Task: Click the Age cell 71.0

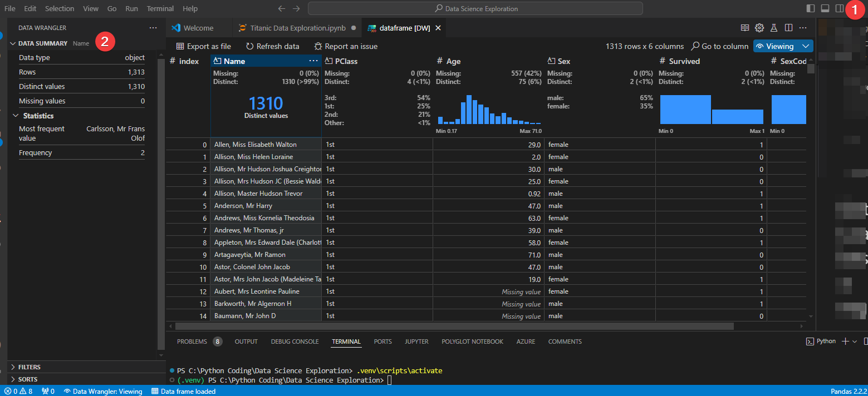Action: click(489, 255)
